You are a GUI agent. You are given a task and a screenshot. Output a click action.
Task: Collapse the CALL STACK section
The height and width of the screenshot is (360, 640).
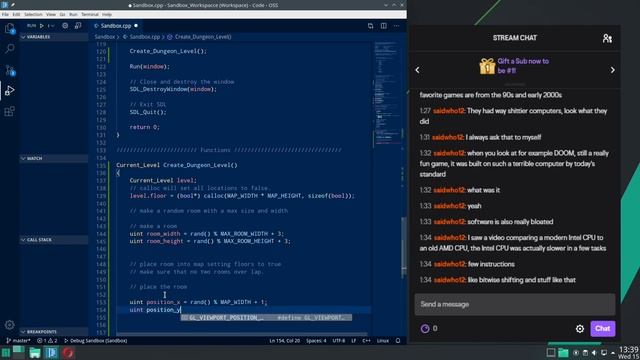click(x=53, y=240)
